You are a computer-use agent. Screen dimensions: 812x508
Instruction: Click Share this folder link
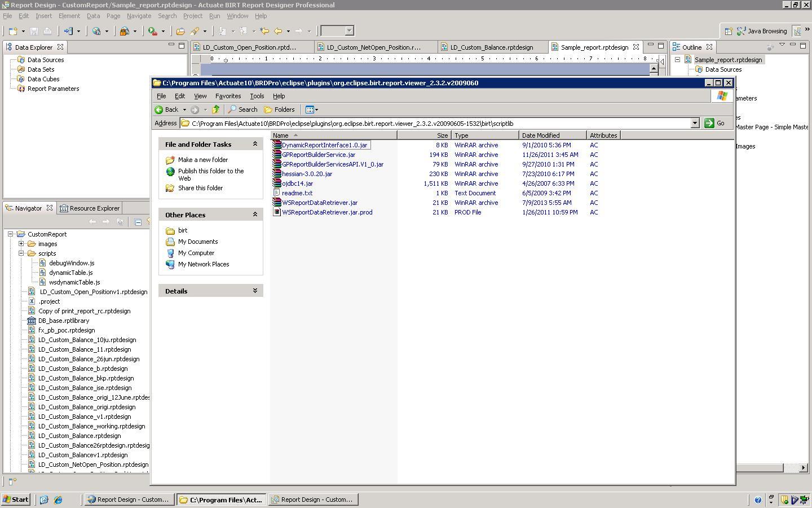coord(200,188)
